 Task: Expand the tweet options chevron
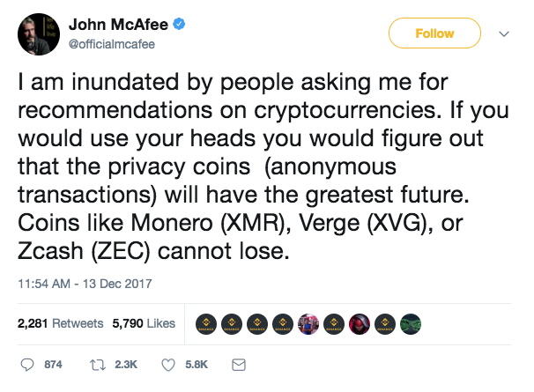click(x=504, y=34)
